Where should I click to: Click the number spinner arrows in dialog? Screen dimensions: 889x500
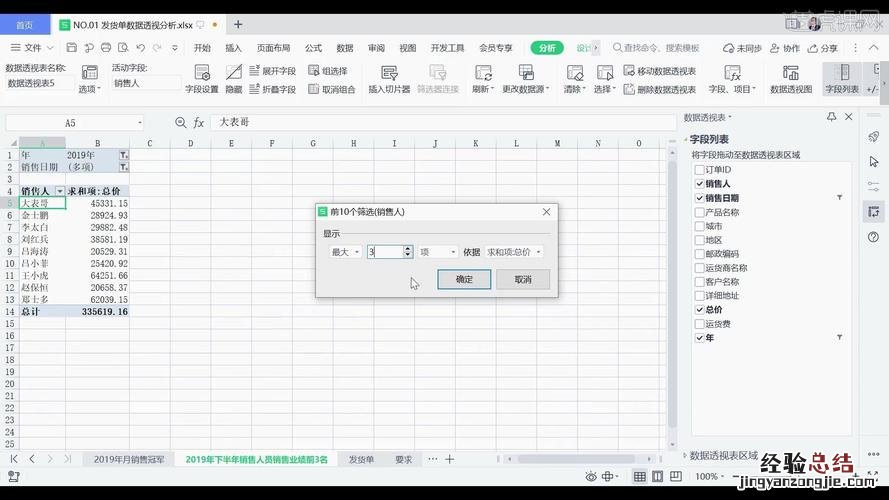pyautogui.click(x=408, y=252)
